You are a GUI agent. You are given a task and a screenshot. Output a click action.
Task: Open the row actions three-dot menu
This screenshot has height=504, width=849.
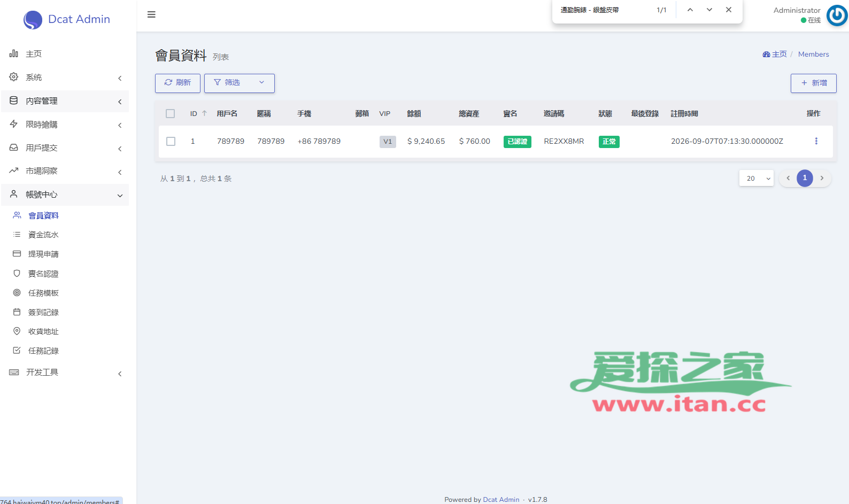click(816, 141)
